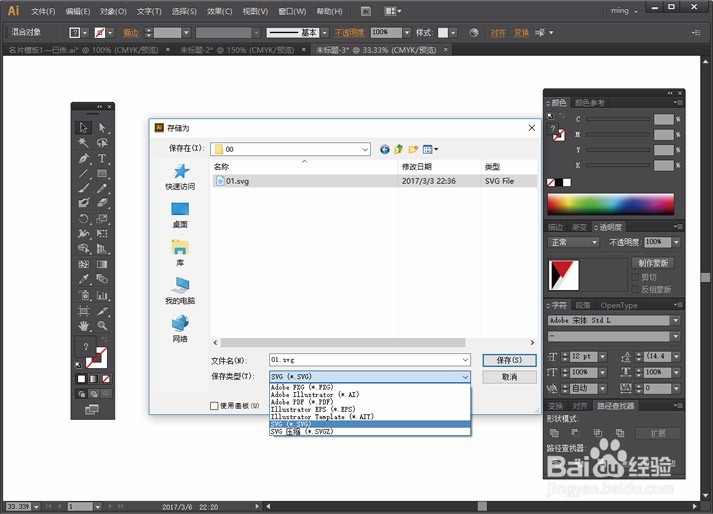Image resolution: width=713 pixels, height=514 pixels.
Task: Select the Pen tool
Action: [83, 158]
